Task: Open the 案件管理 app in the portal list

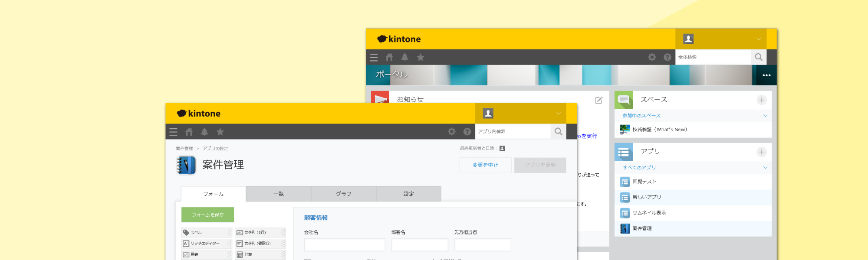Action: click(x=693, y=229)
